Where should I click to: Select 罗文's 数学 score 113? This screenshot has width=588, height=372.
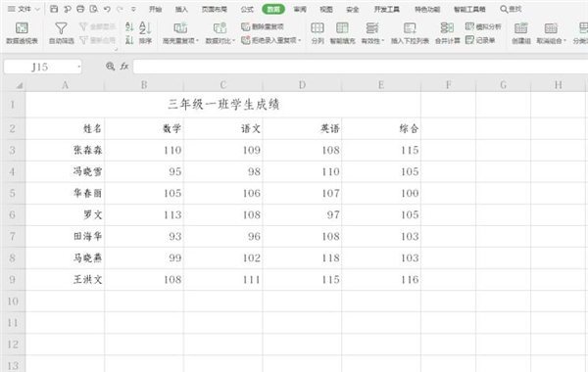(144, 215)
